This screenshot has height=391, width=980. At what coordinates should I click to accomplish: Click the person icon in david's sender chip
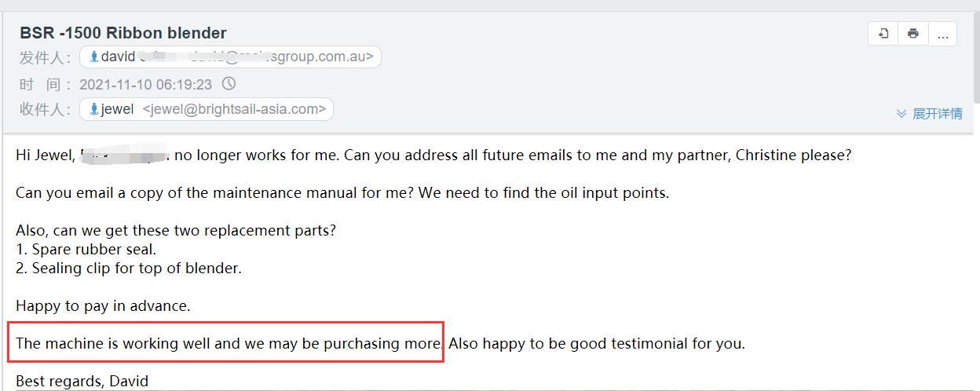[94, 57]
